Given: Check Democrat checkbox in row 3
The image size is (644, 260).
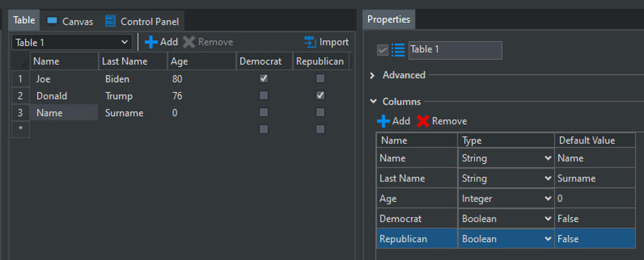Looking at the screenshot, I should (264, 113).
